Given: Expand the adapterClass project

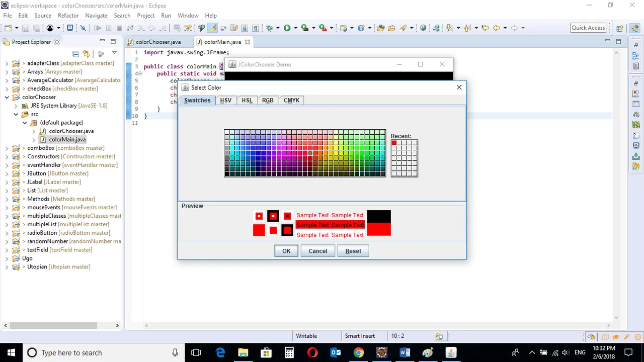Looking at the screenshot, I should click(x=7, y=63).
